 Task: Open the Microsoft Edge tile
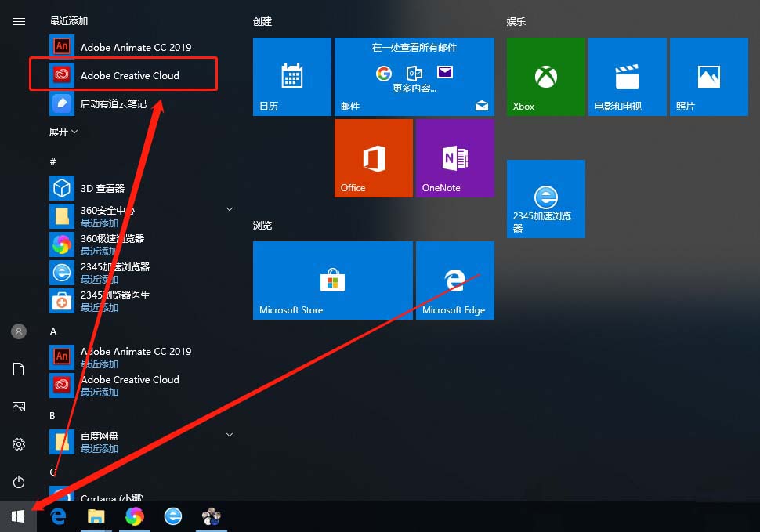(455, 280)
